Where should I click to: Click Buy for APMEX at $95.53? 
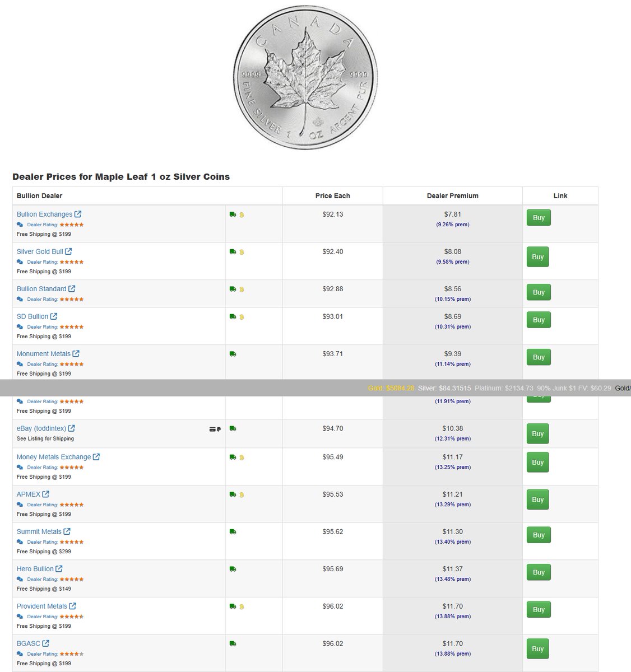[538, 500]
